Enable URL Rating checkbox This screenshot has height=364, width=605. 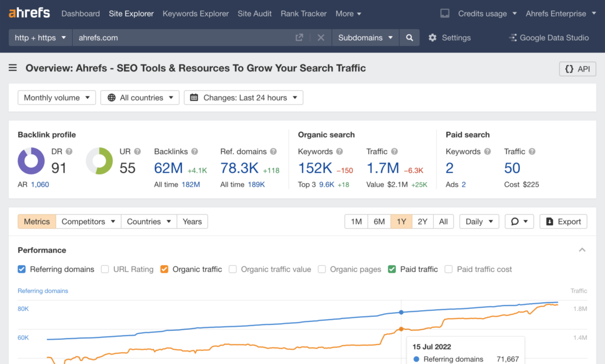coord(105,269)
